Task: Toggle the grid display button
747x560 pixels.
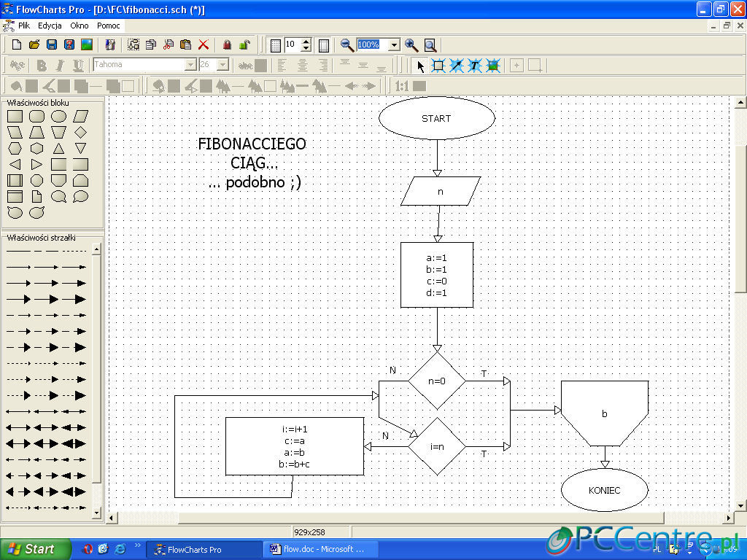Action: point(276,45)
